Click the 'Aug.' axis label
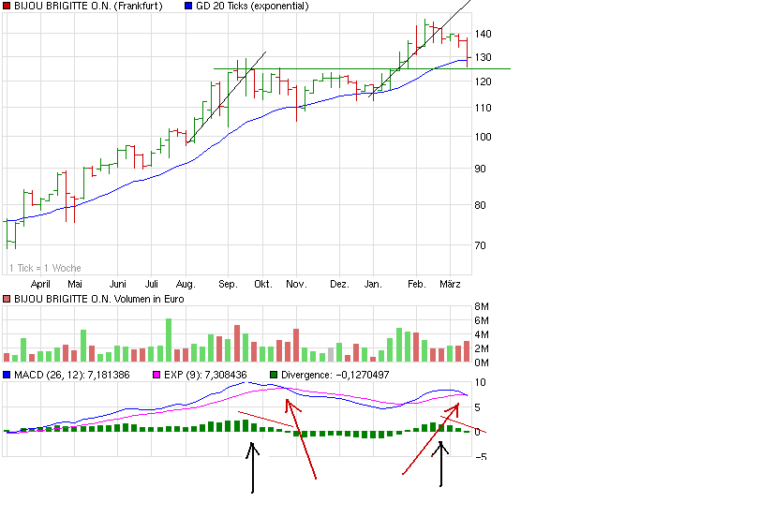Image resolution: width=759 pixels, height=532 pixels. pos(186,284)
